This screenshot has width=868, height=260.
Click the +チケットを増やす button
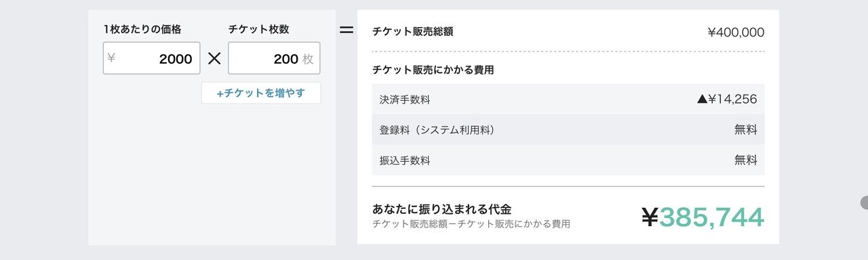coord(261,93)
